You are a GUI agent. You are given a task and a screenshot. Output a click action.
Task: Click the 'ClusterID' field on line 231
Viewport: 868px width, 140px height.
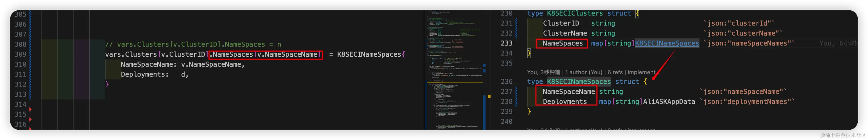click(x=561, y=23)
